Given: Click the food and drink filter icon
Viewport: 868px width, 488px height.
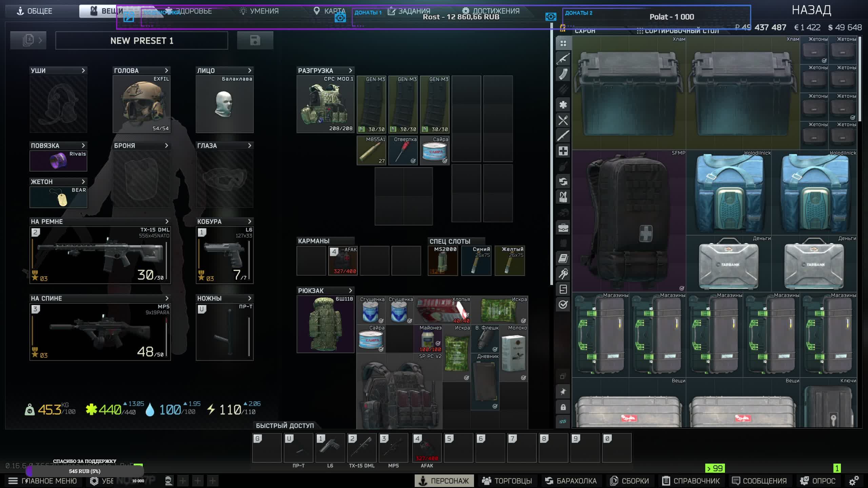Looking at the screenshot, I should click(563, 120).
